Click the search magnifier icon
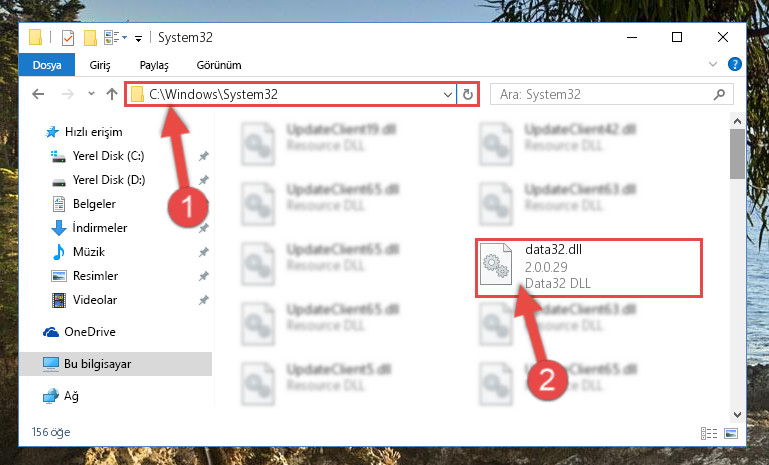Viewport: 769px width, 465px height. (x=719, y=94)
